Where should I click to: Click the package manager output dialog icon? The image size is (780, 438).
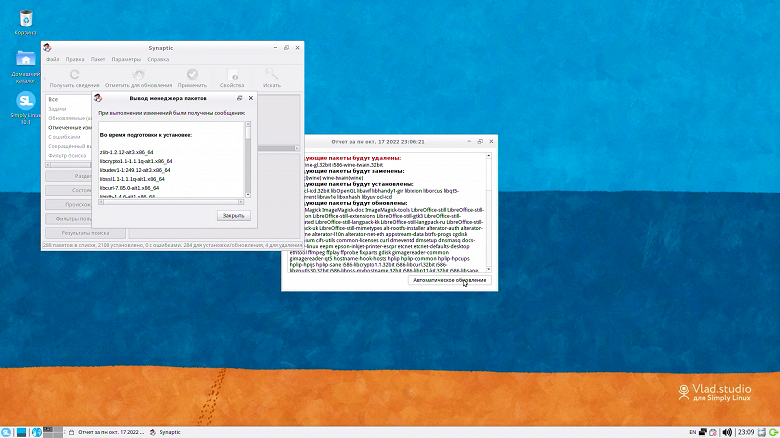pos(98,98)
